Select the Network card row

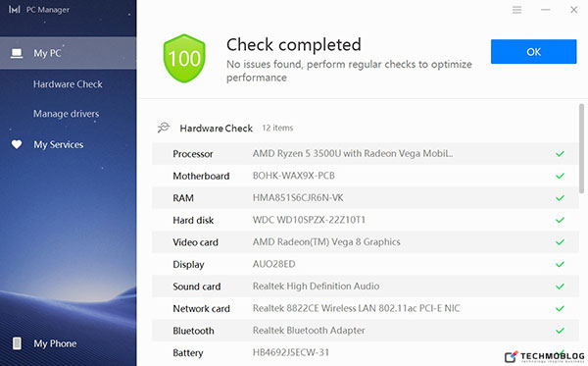coord(365,308)
